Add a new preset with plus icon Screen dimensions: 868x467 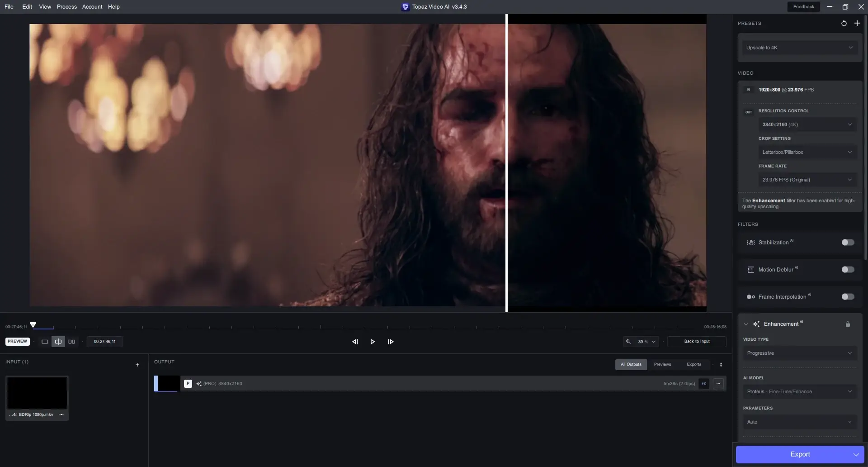[857, 23]
